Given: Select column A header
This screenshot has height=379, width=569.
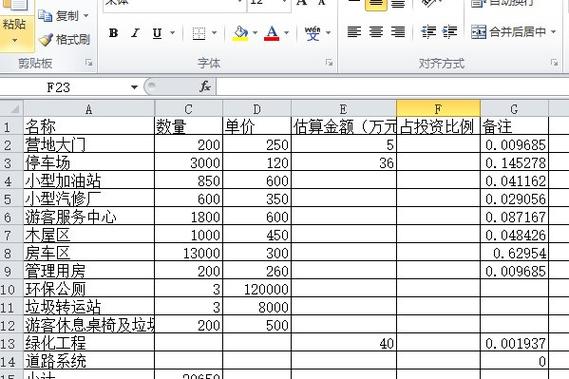Looking at the screenshot, I should tap(89, 109).
